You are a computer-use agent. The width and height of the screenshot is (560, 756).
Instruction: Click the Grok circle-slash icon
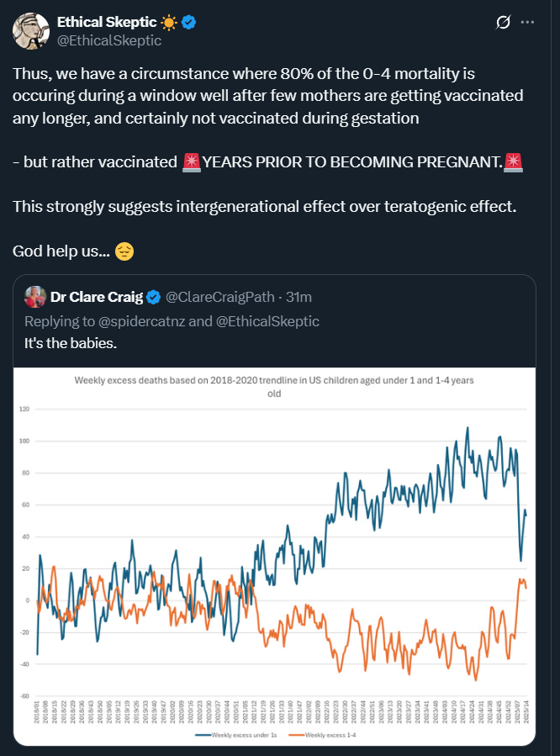point(503,22)
